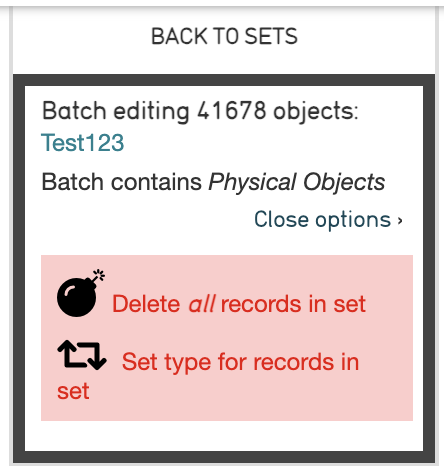Select Delete all records in set

239,304
